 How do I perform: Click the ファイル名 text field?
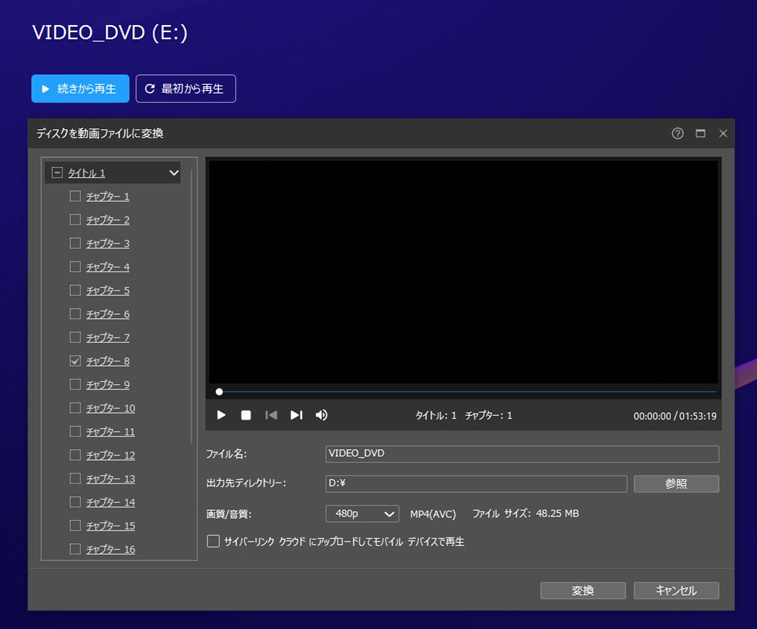[x=522, y=454]
